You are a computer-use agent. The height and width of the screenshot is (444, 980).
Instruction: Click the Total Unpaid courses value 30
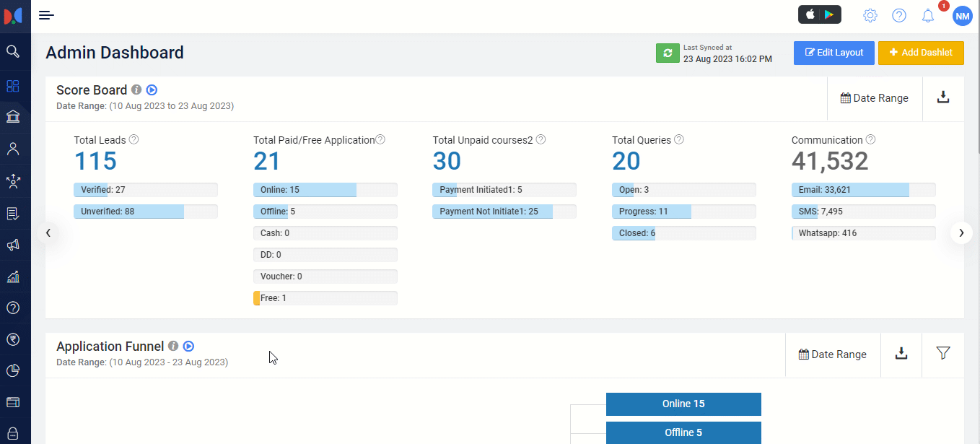pos(447,161)
